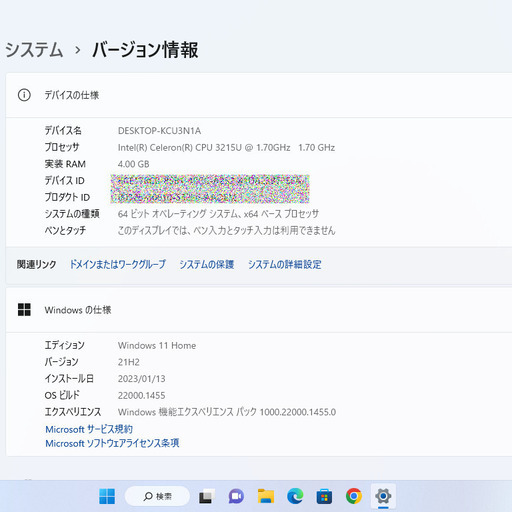Select the OS build value 22000.1455
This screenshot has height=512, width=512.
(x=141, y=395)
